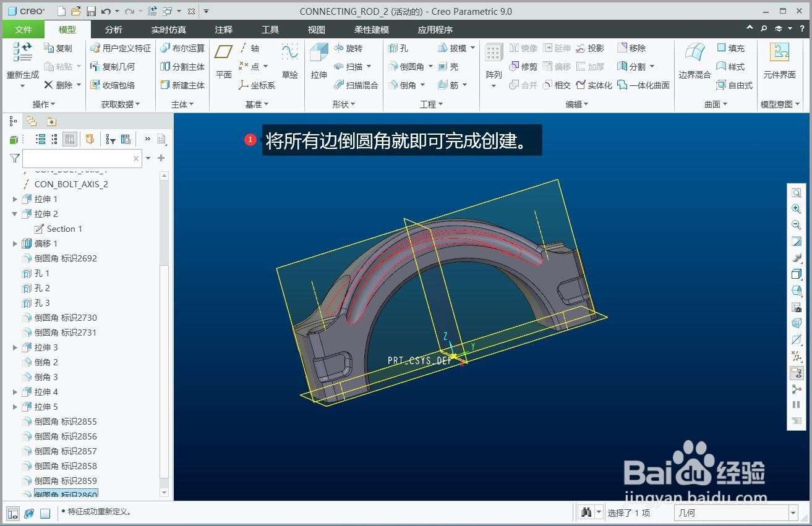
Task: Open the 操作 group dropdown
Action: (44, 104)
